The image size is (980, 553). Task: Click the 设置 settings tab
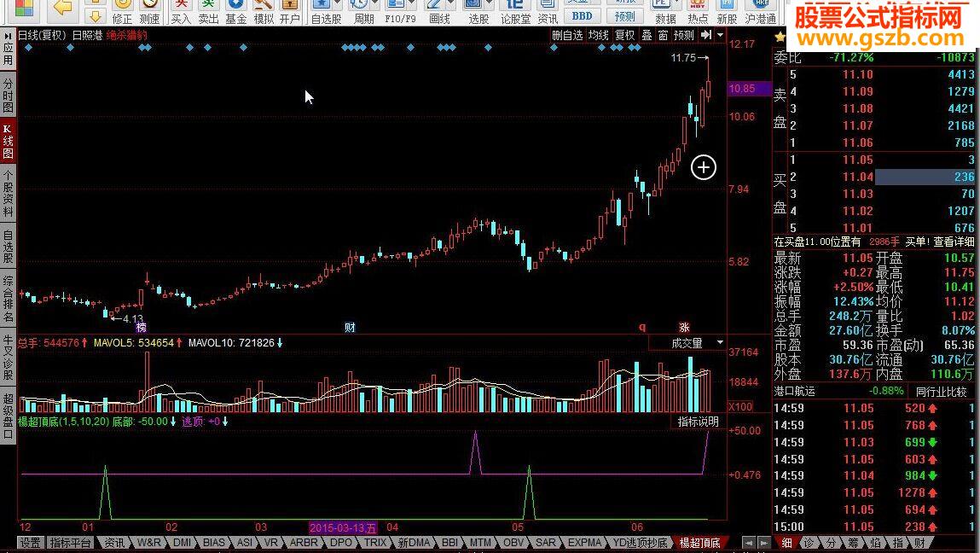pos(30,543)
